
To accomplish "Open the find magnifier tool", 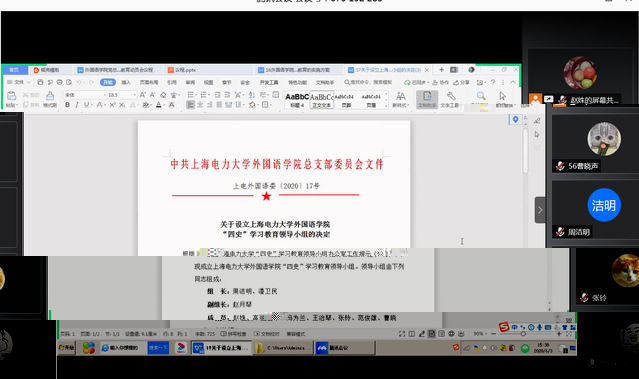I will click(481, 96).
